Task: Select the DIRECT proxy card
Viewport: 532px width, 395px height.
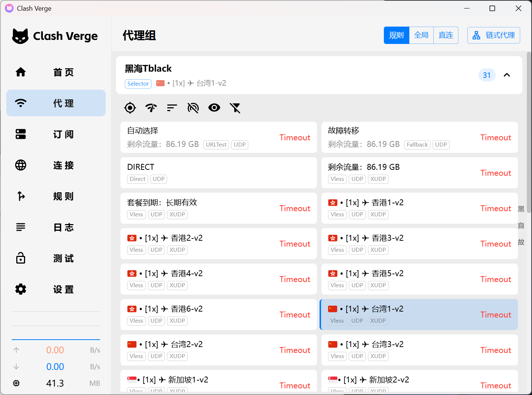Action: 218,173
